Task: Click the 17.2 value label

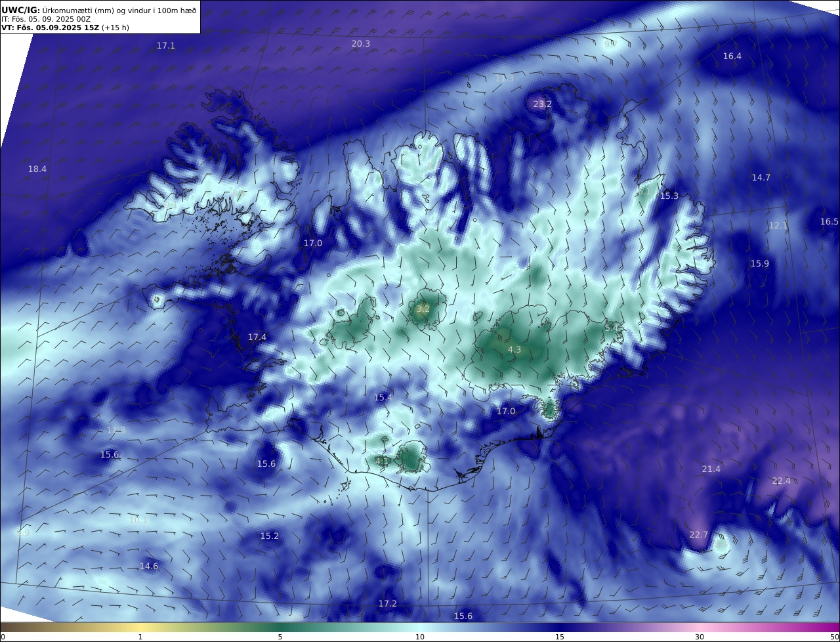Action: coord(388,604)
